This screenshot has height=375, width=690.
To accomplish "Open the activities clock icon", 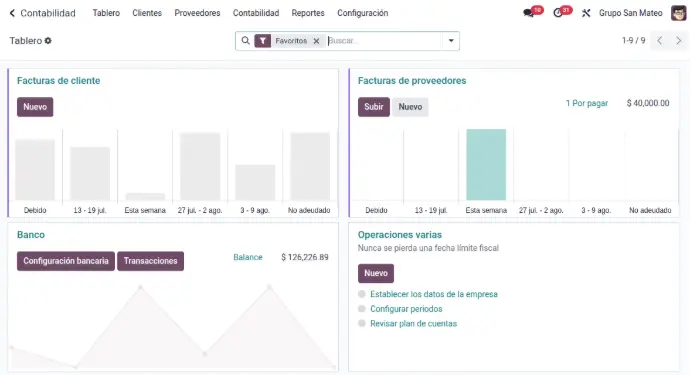I will [x=558, y=13].
